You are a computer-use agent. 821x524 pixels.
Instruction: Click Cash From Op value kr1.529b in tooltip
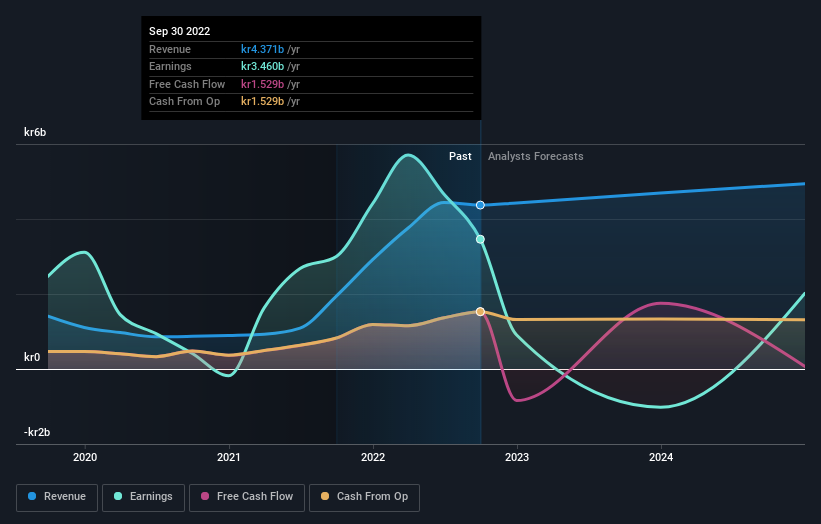click(262, 102)
